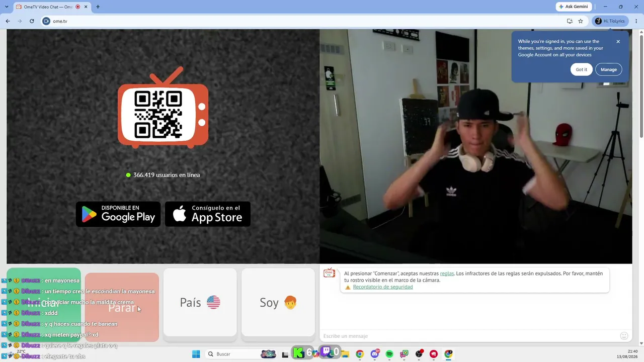
Task: Open a new browser tab
Action: 98,7
